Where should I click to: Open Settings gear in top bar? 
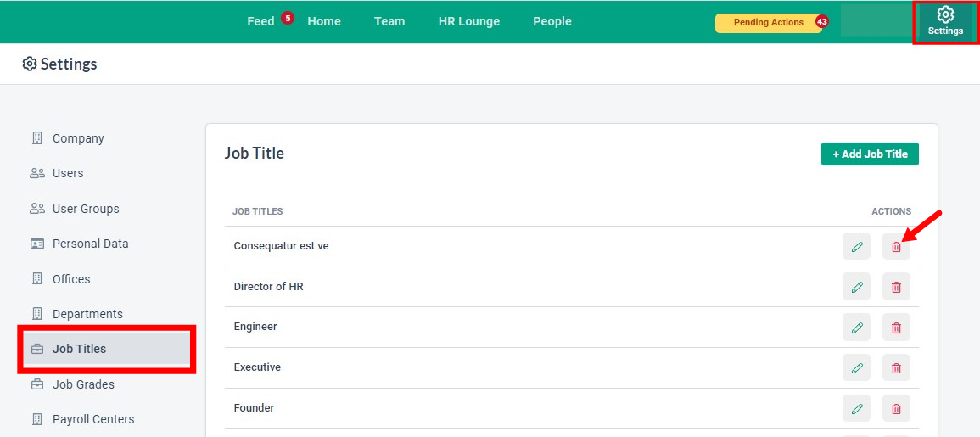tap(945, 22)
